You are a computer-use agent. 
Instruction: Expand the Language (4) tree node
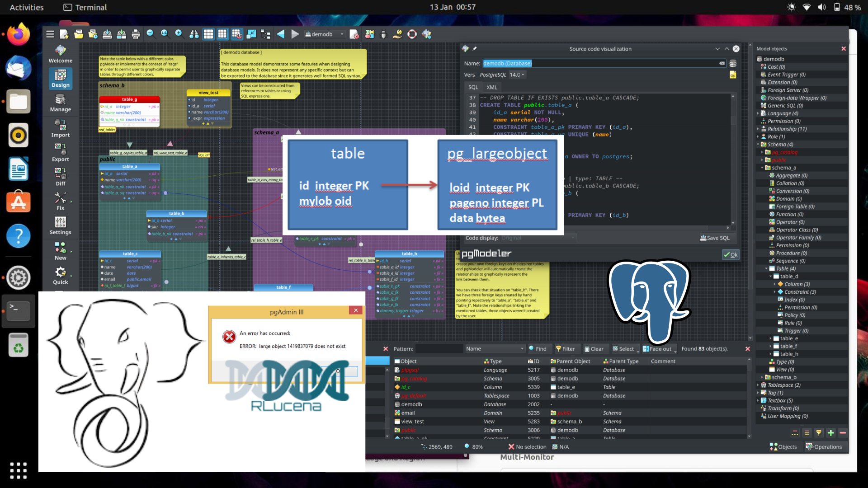tap(758, 113)
